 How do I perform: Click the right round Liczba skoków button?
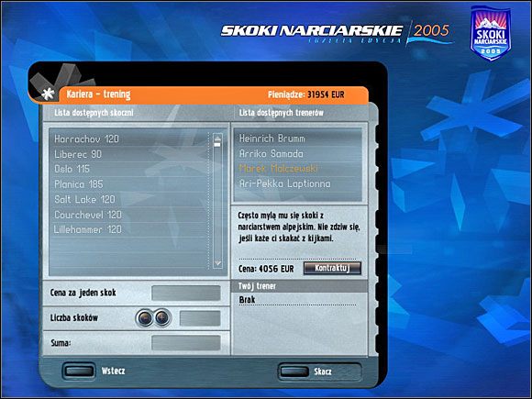click(x=162, y=318)
